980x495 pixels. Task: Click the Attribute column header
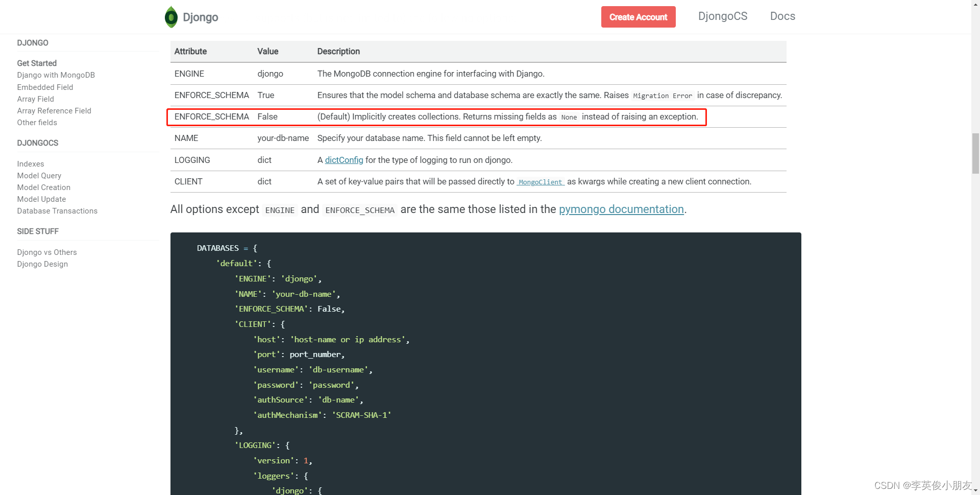point(190,51)
